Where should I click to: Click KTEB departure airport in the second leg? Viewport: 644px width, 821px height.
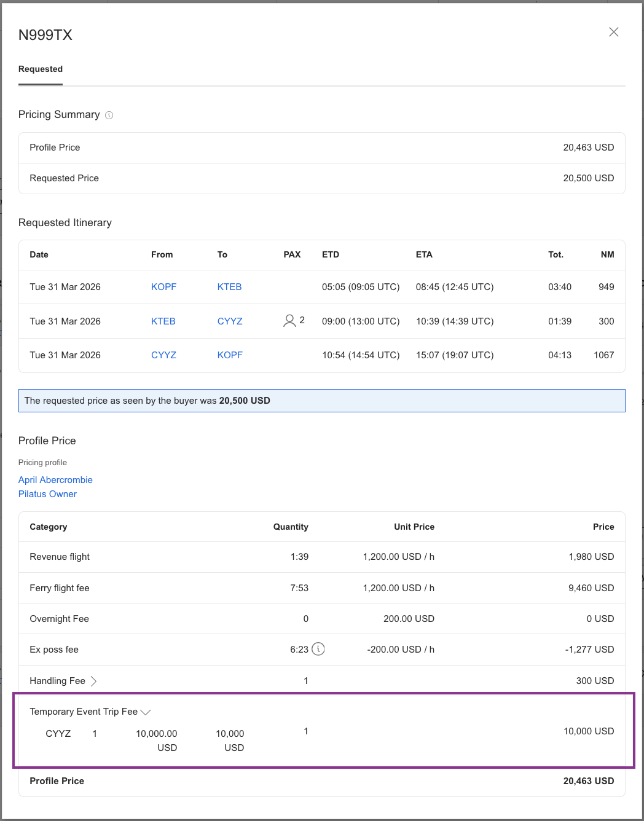pos(163,321)
